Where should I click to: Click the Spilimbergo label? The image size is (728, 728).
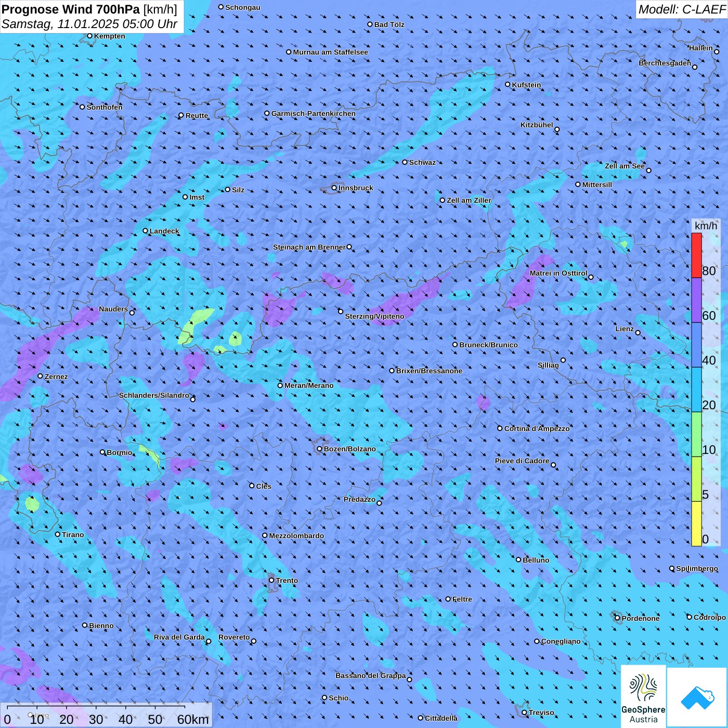pos(697,568)
